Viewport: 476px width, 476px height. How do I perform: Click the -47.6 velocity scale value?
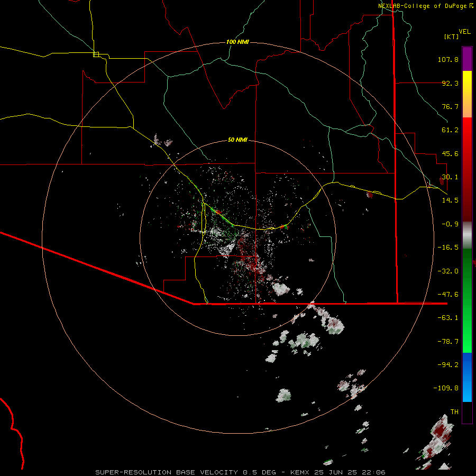(x=448, y=295)
